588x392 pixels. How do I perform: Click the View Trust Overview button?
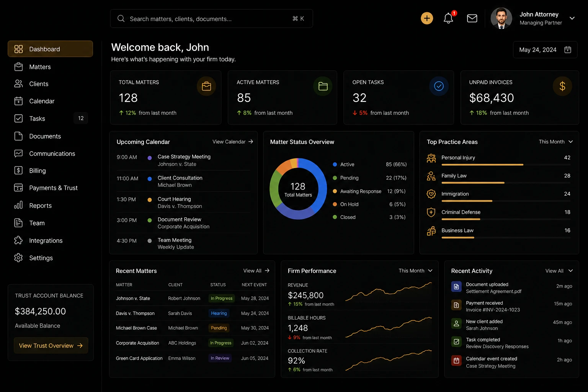click(x=51, y=345)
